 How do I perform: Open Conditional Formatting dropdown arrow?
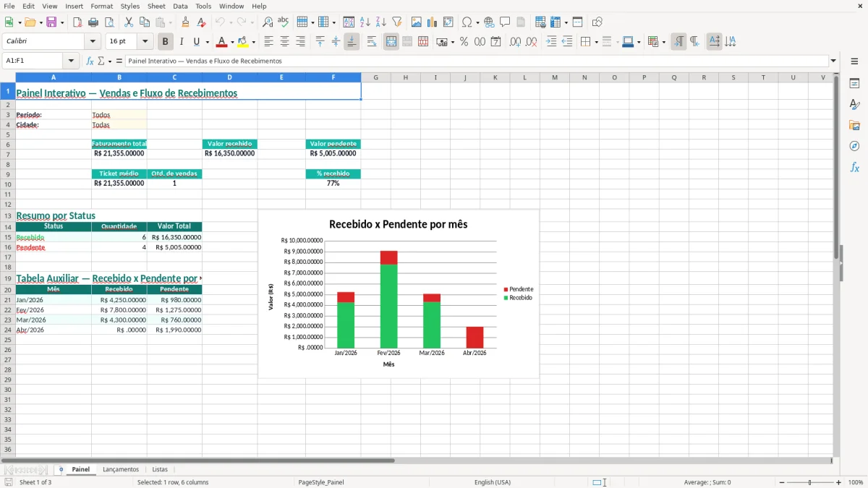tap(663, 42)
